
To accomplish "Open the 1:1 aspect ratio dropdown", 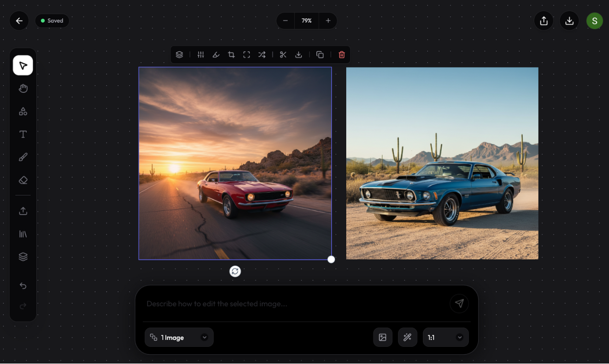I will pos(445,338).
